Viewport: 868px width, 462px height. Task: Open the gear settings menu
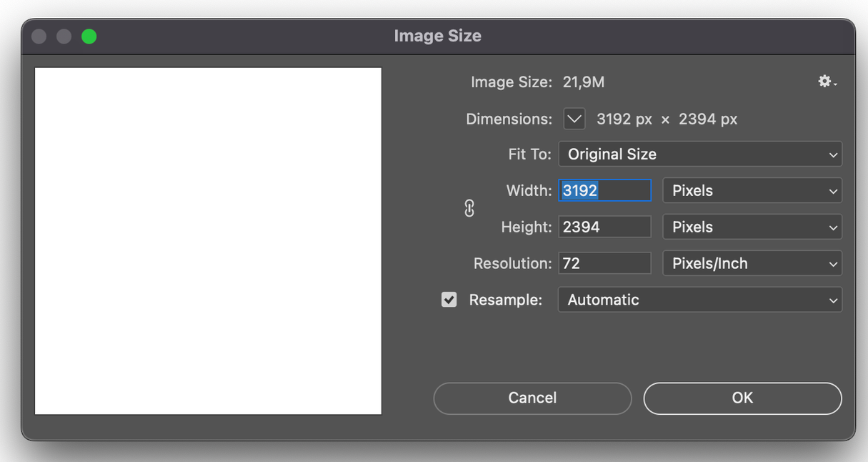(827, 82)
